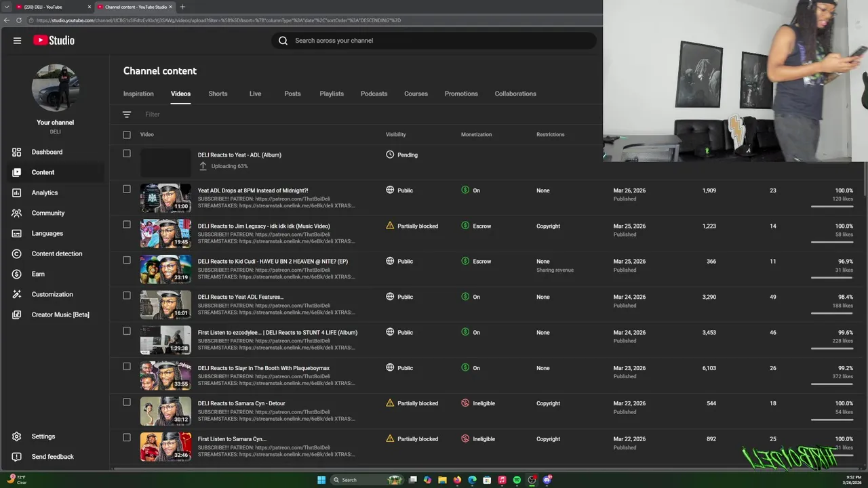Click the Pending clock visibility icon
868x488 pixels.
(x=390, y=155)
